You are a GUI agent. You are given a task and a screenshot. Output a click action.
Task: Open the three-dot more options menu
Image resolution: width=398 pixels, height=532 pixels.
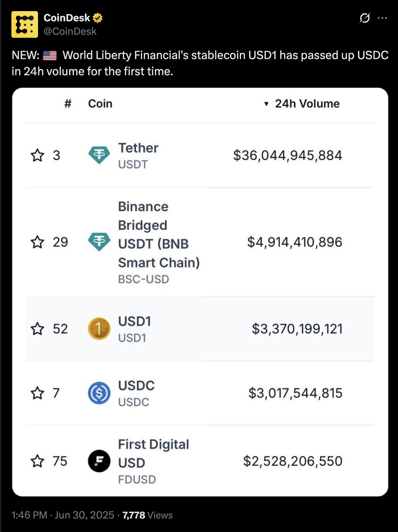coord(382,18)
